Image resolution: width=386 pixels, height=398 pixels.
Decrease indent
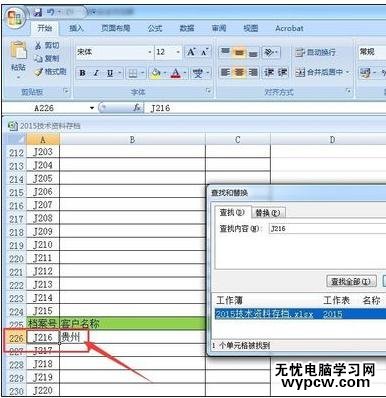point(269,72)
